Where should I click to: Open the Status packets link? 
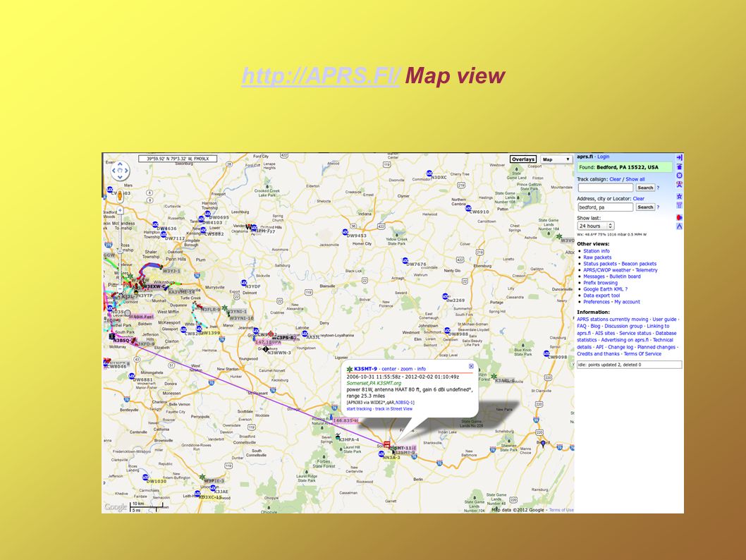[600, 264]
